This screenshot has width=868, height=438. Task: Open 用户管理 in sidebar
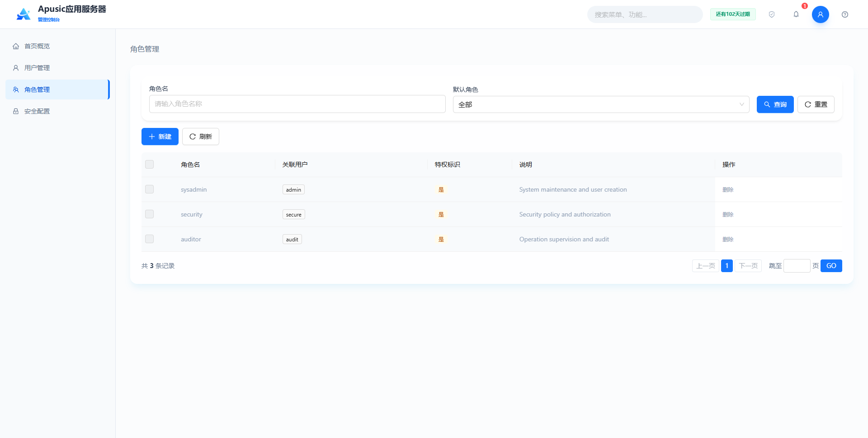tap(58, 68)
